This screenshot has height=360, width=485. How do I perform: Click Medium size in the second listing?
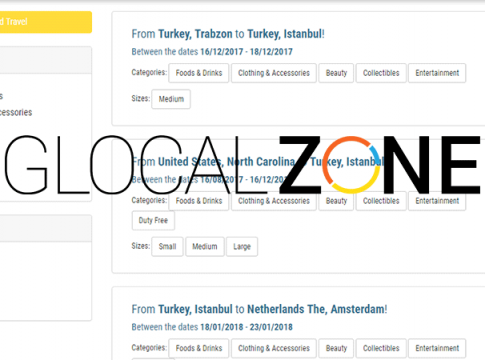point(205,247)
